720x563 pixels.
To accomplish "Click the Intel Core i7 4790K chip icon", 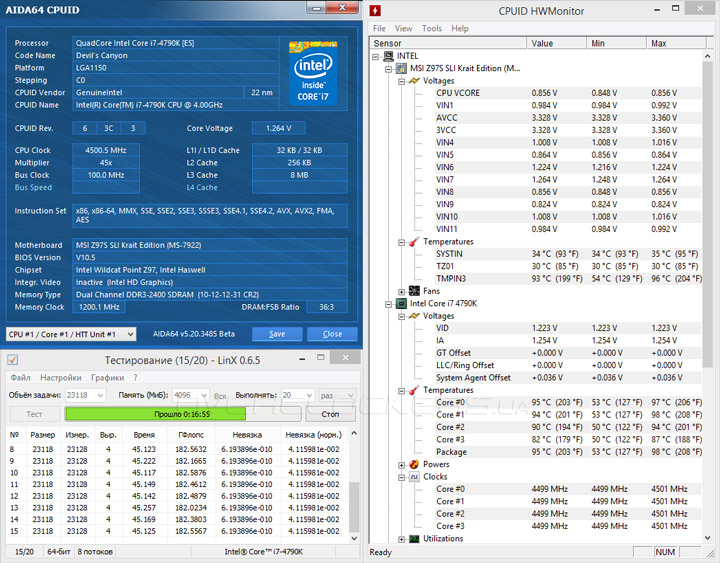I will point(402,302).
